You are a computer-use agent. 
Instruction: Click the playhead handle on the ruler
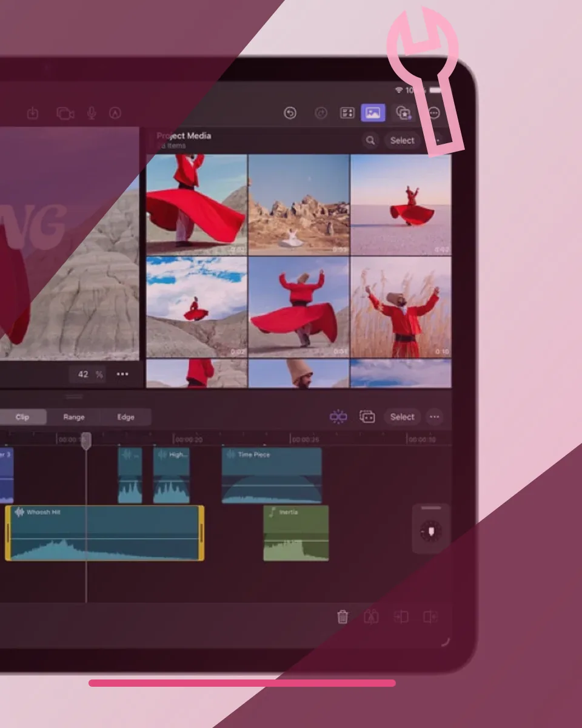point(87,441)
